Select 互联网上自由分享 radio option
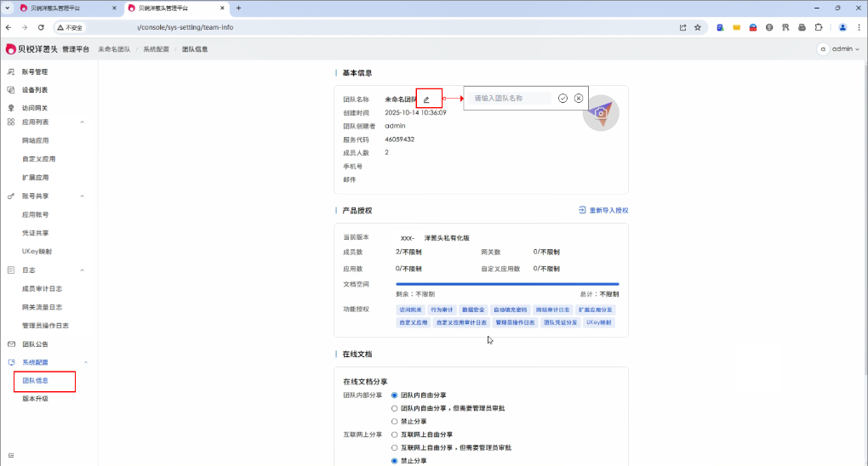Screen dimensions: 868x466 394,434
